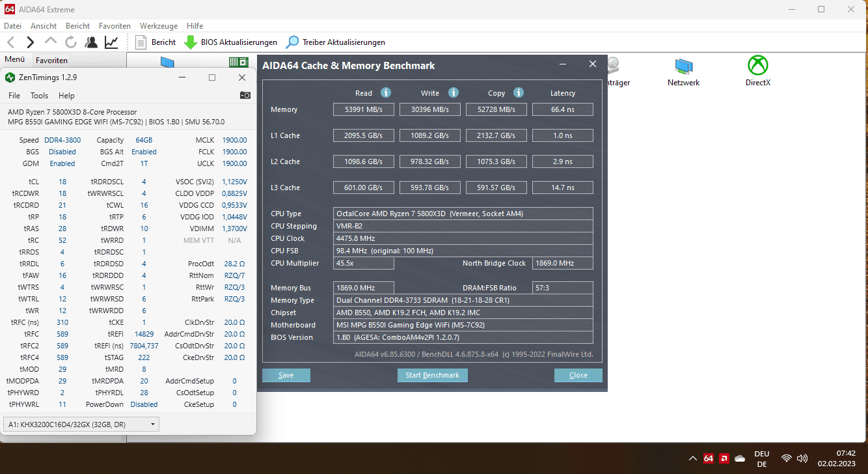Open AIDA64 icon in system tray
Screen dimensions: 868x474
(x=709, y=458)
